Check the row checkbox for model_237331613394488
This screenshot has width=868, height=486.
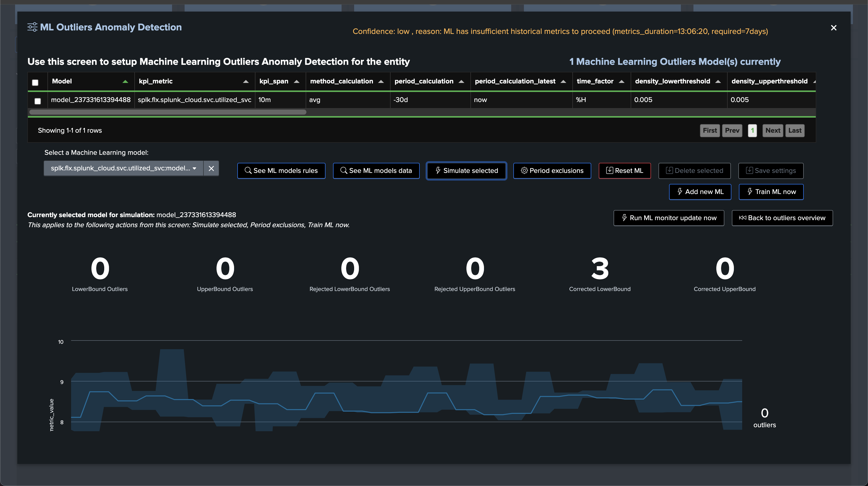pyautogui.click(x=38, y=101)
